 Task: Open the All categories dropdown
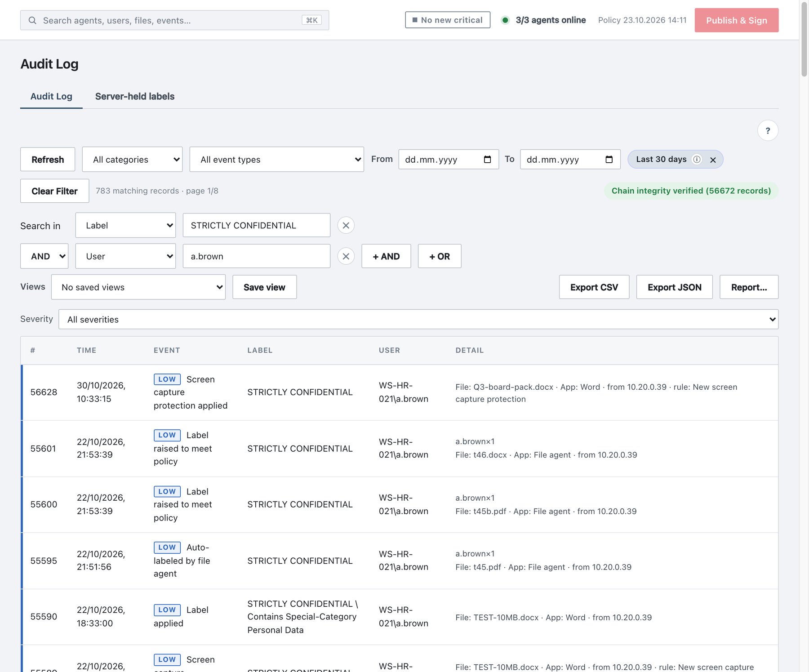[x=132, y=159]
